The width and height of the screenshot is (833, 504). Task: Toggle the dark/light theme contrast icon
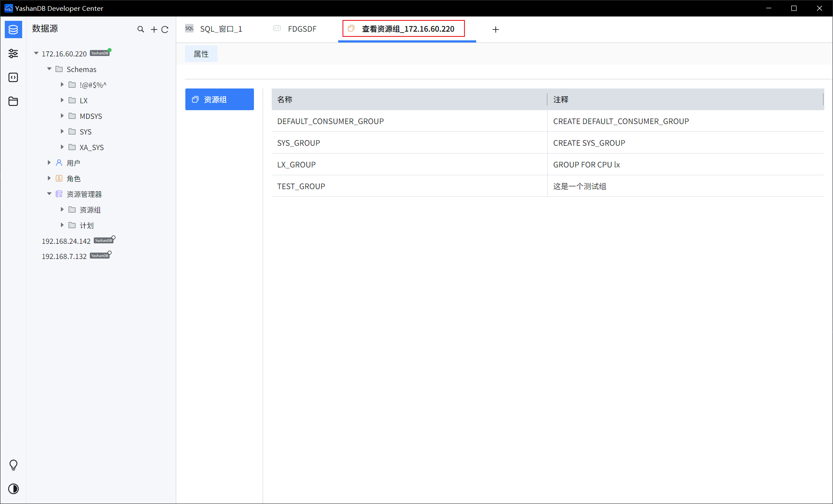(x=13, y=489)
